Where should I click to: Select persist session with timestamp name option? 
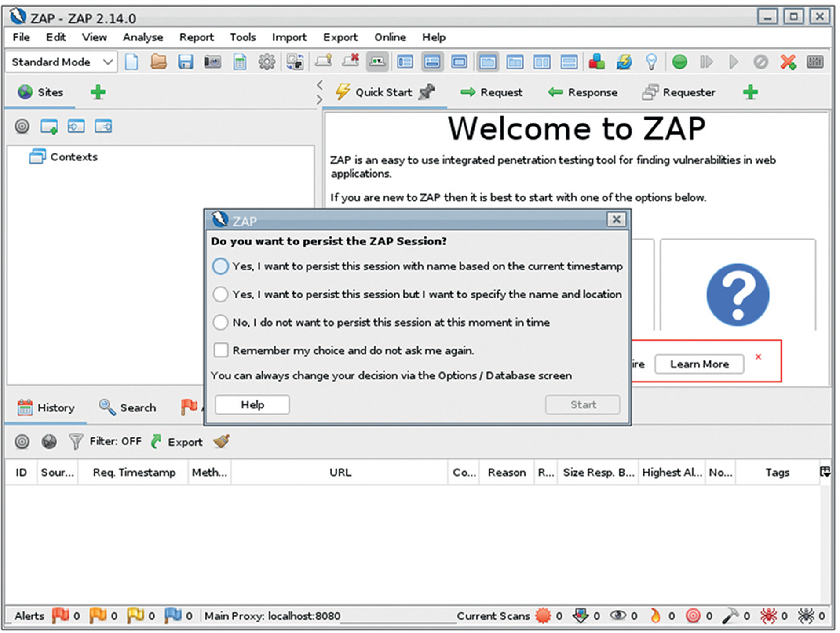[417, 266]
